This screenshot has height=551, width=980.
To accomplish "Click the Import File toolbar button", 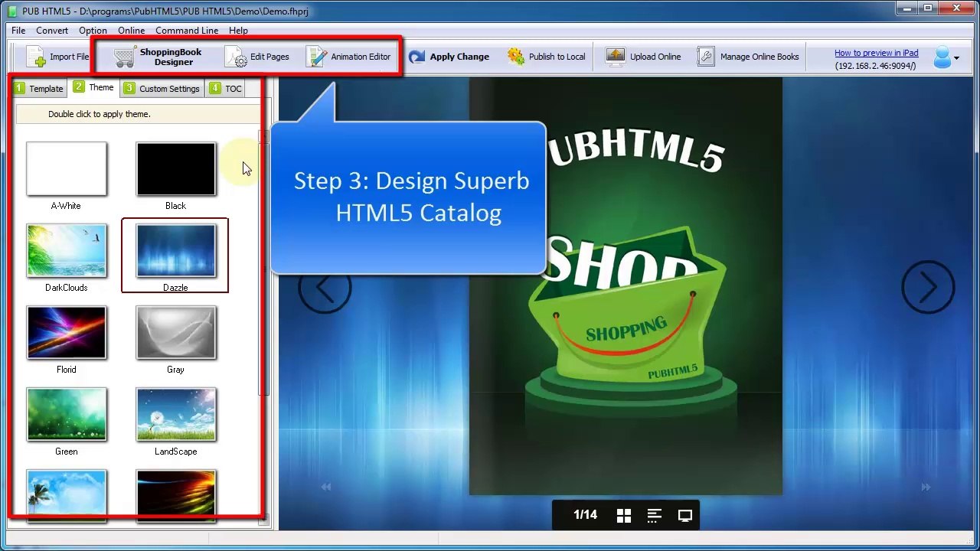I will tap(57, 57).
